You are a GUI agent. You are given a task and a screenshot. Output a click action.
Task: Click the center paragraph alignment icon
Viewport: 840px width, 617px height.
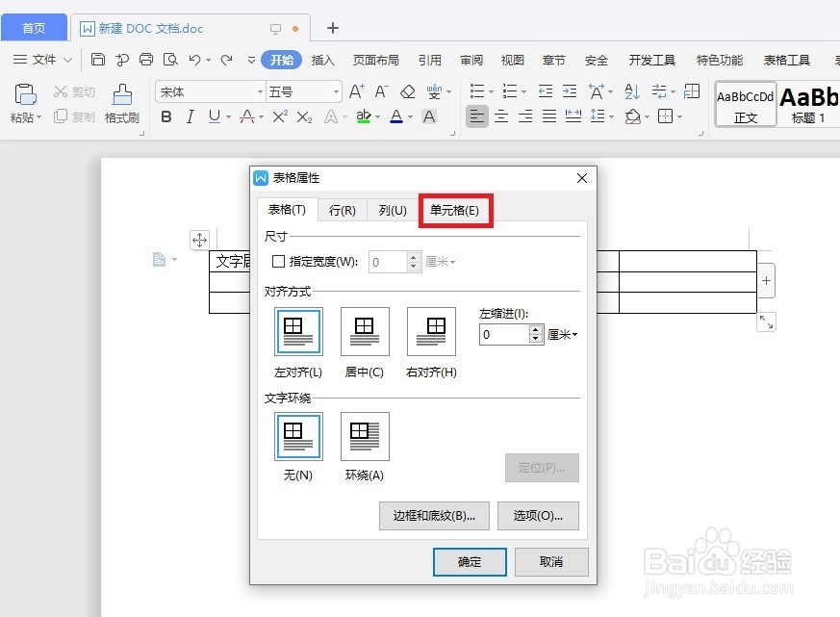point(502,116)
